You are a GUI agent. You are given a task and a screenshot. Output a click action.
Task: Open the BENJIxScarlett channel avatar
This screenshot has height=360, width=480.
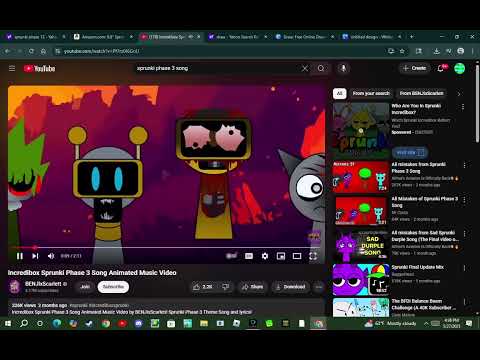tap(14, 287)
